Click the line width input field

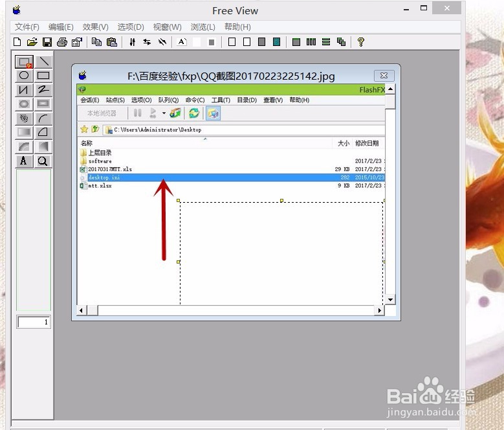click(34, 322)
